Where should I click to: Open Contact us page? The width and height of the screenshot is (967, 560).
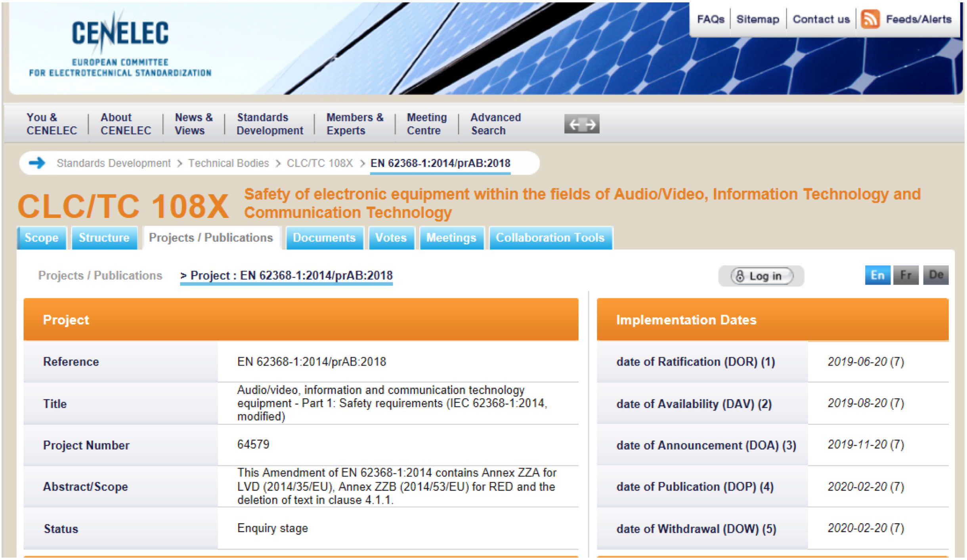821,19
